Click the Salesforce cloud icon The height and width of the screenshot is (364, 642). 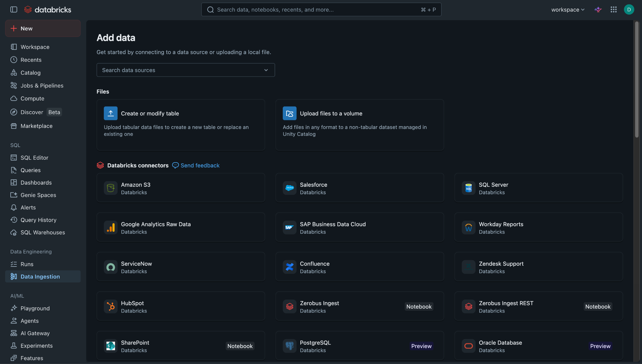[290, 188]
